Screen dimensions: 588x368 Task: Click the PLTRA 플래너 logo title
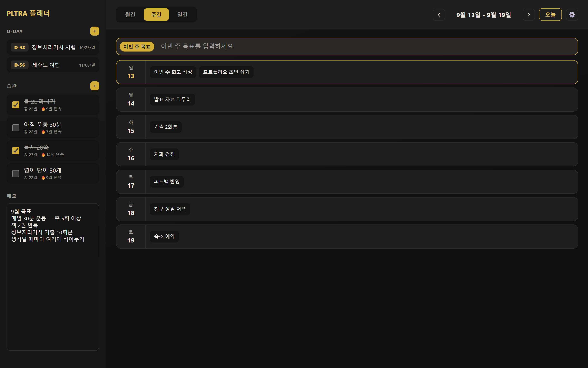tap(28, 13)
